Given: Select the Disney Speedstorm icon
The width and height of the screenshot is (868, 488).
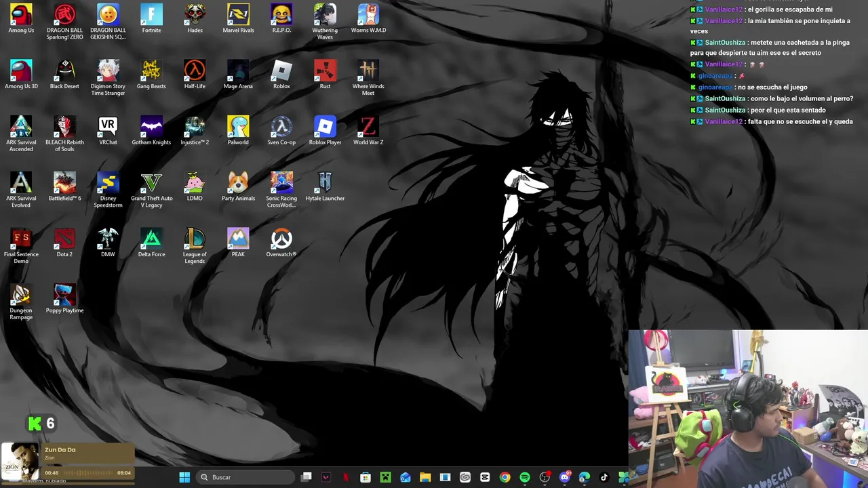Looking at the screenshot, I should point(108,190).
